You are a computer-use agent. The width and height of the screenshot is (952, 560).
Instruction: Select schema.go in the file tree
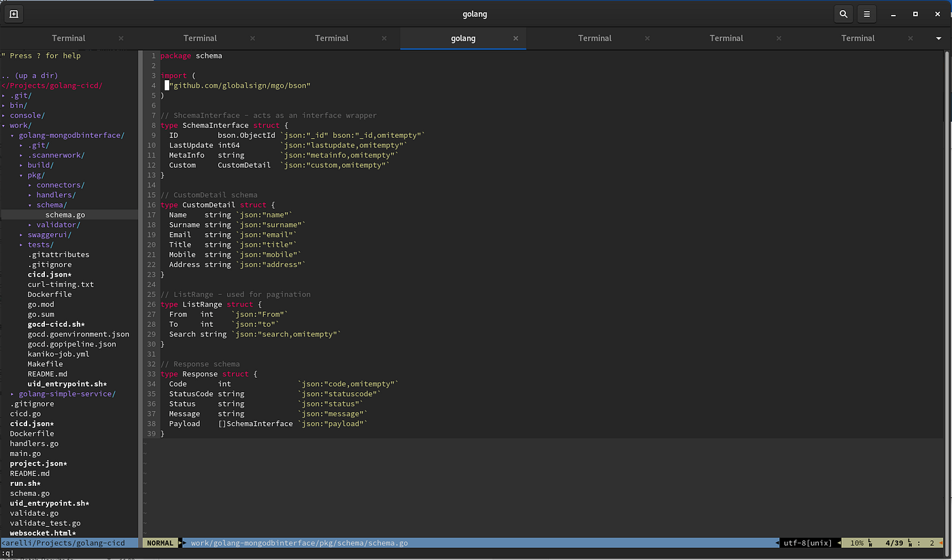(x=65, y=214)
